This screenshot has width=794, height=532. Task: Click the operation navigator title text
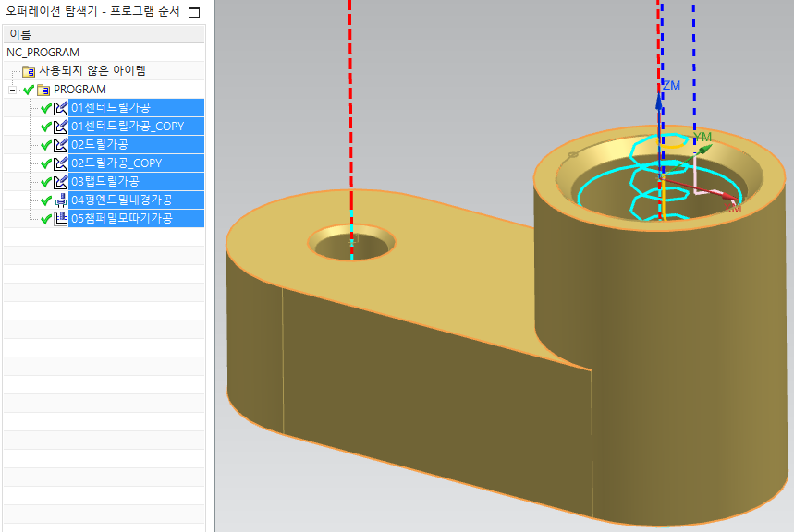pos(92,11)
